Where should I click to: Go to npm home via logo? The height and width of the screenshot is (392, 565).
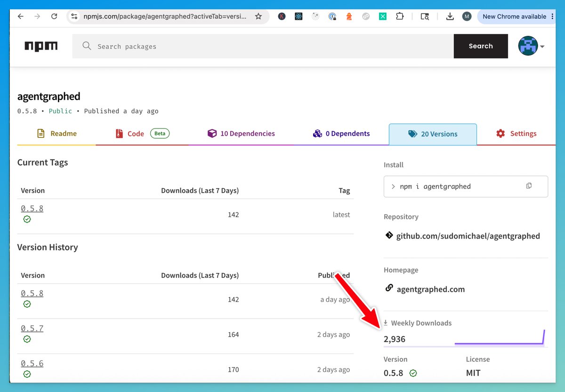coord(41,46)
